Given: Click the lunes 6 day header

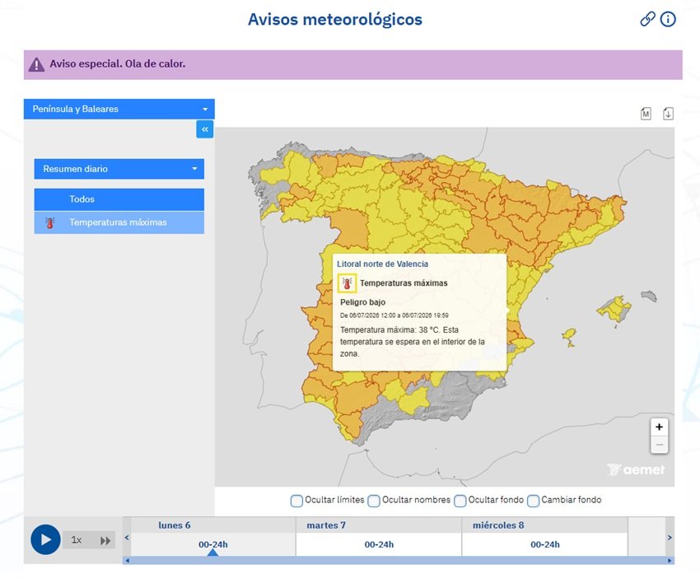Looking at the screenshot, I should tap(174, 525).
